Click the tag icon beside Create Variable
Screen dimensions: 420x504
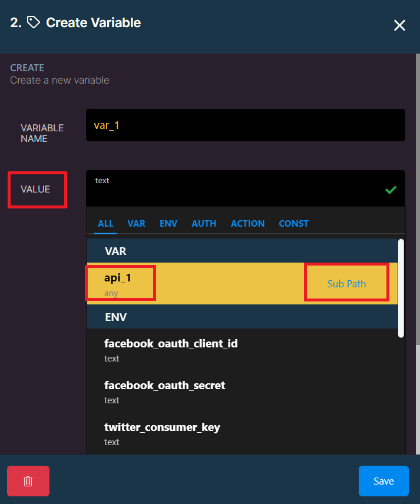[x=34, y=22]
